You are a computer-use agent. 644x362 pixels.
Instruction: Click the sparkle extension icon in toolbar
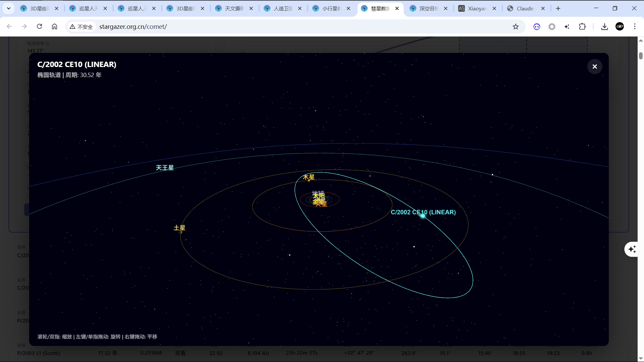(x=567, y=26)
